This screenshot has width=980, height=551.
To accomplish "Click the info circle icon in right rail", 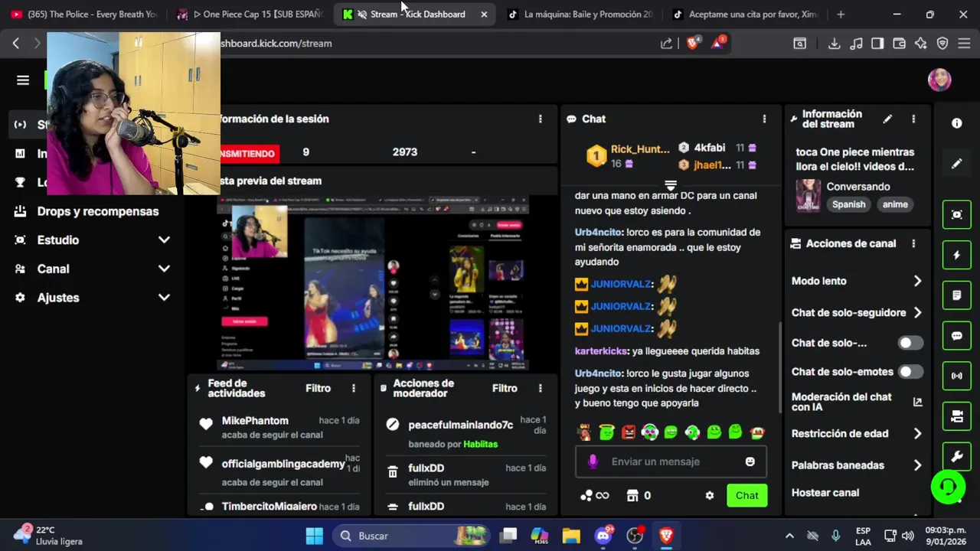I will click(x=956, y=123).
